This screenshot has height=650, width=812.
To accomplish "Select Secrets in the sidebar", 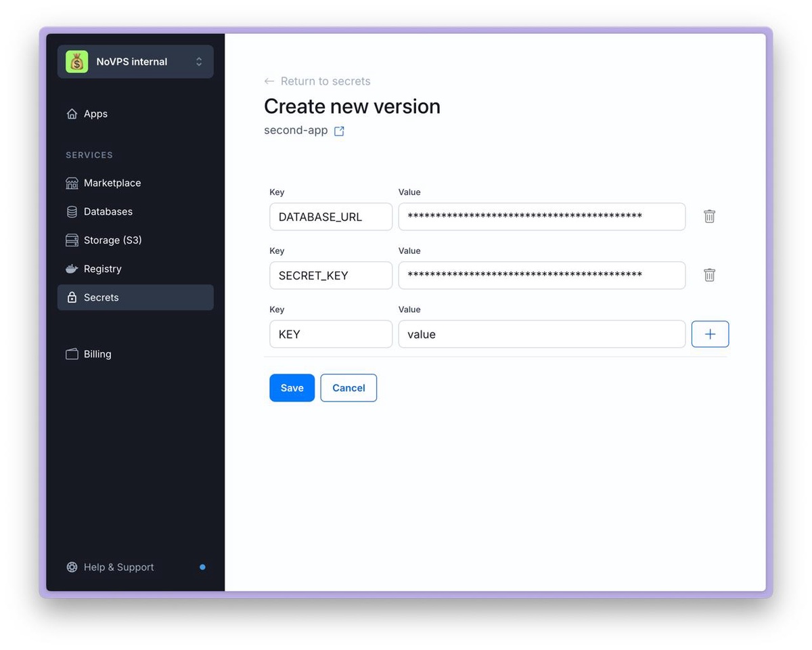I will [x=101, y=297].
